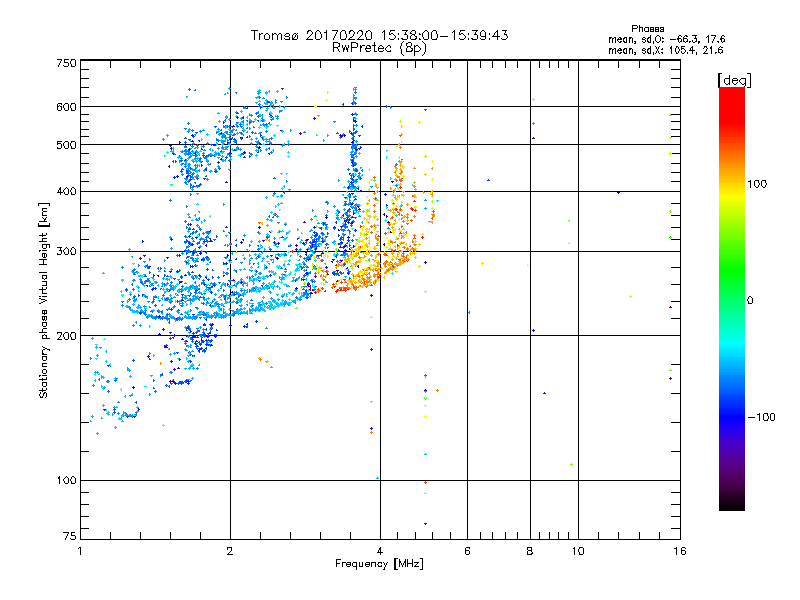Click the colorbar tick label "0"
Screen dimensions: 800x600
(x=750, y=301)
